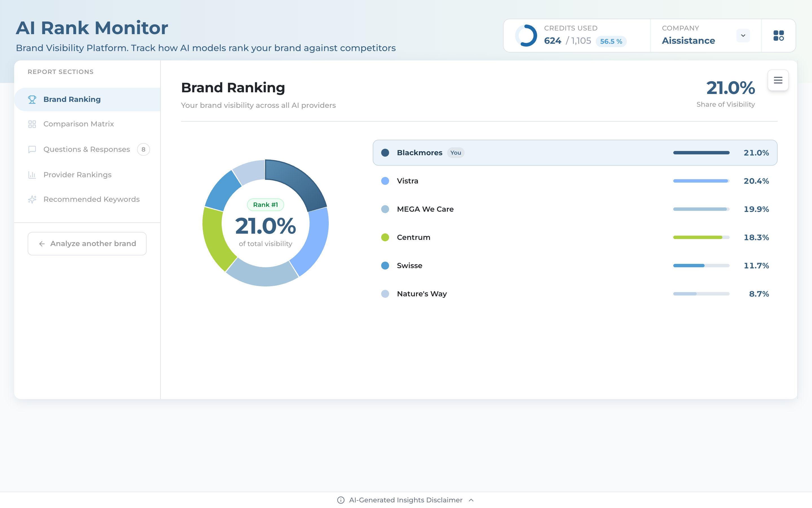Screen dimensions: 812x508
Task: Click the Provider Rankings bar chart icon
Action: tap(32, 175)
